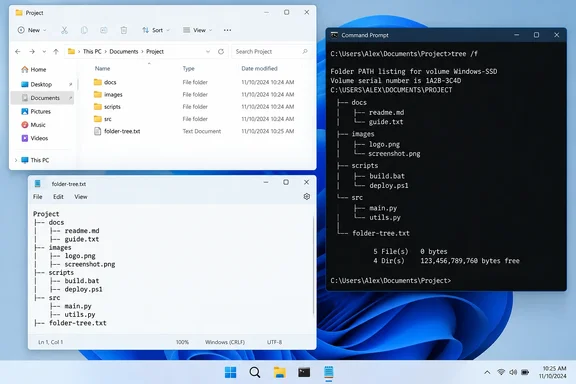Click the battery icon in the system tray
The width and height of the screenshot is (576, 384).
click(525, 372)
